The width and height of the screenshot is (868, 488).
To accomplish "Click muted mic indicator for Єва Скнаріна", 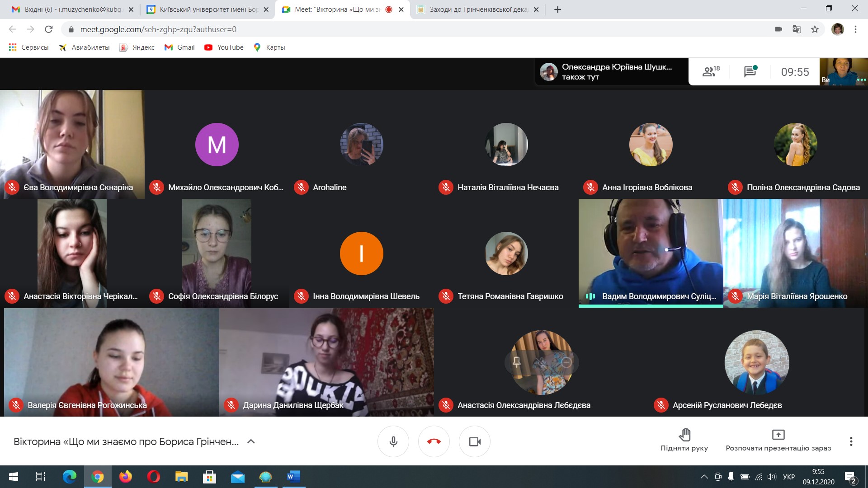I will (x=12, y=187).
